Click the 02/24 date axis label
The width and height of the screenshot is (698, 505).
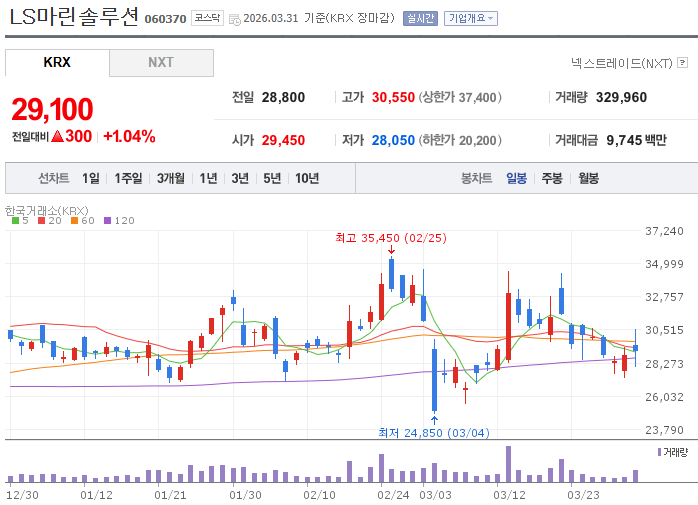pyautogui.click(x=393, y=495)
